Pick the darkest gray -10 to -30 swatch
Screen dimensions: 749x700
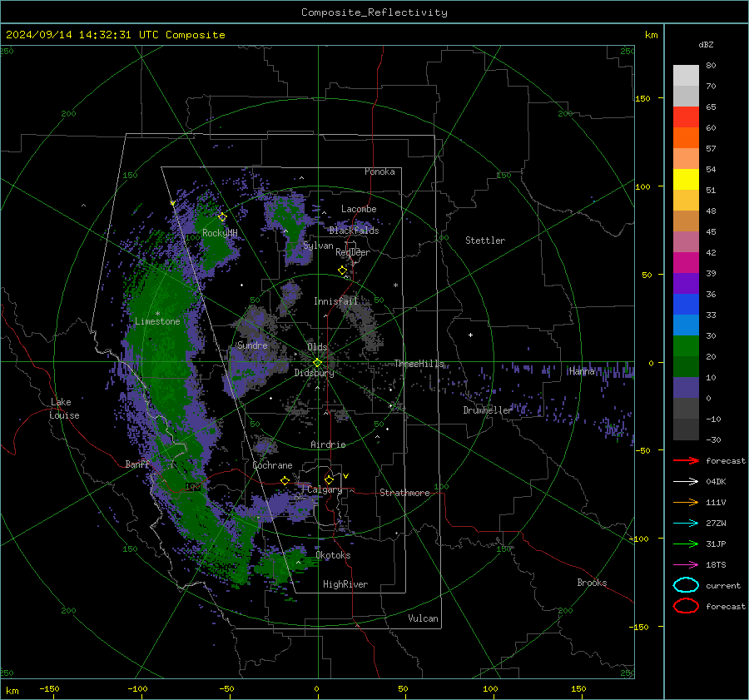[686, 429]
